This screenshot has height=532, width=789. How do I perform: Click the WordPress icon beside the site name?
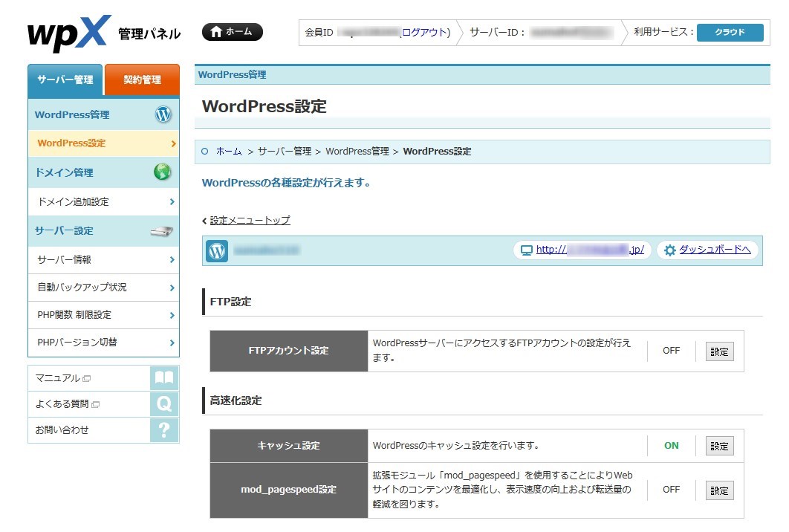point(217,250)
